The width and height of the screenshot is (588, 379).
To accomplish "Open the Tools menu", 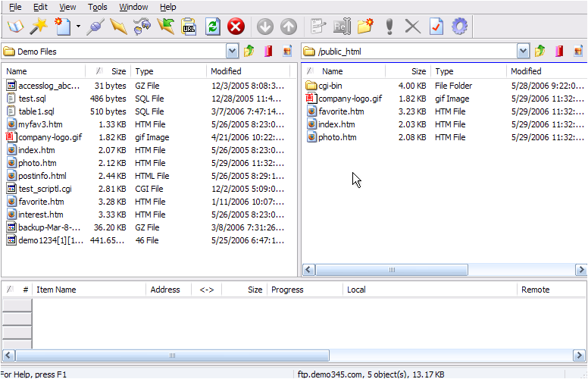I will pos(98,7).
